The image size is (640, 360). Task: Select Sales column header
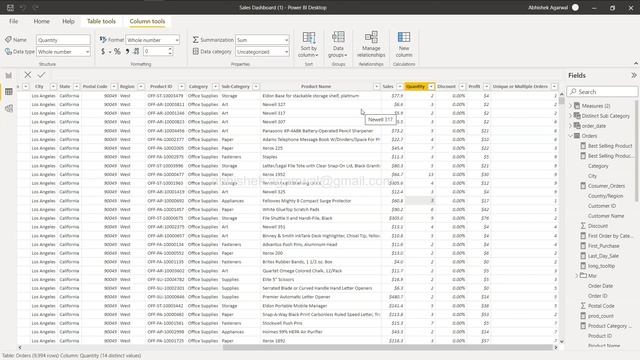pyautogui.click(x=388, y=87)
